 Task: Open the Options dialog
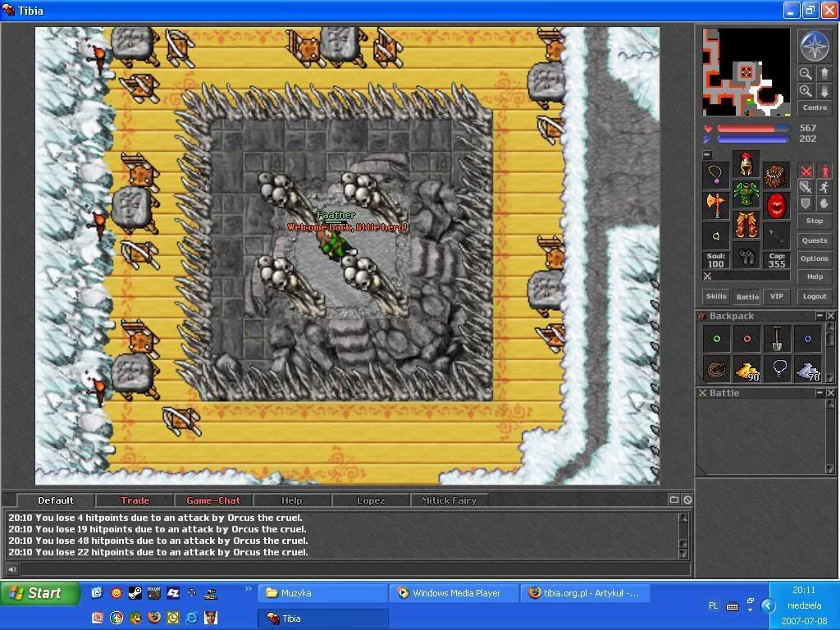(815, 258)
